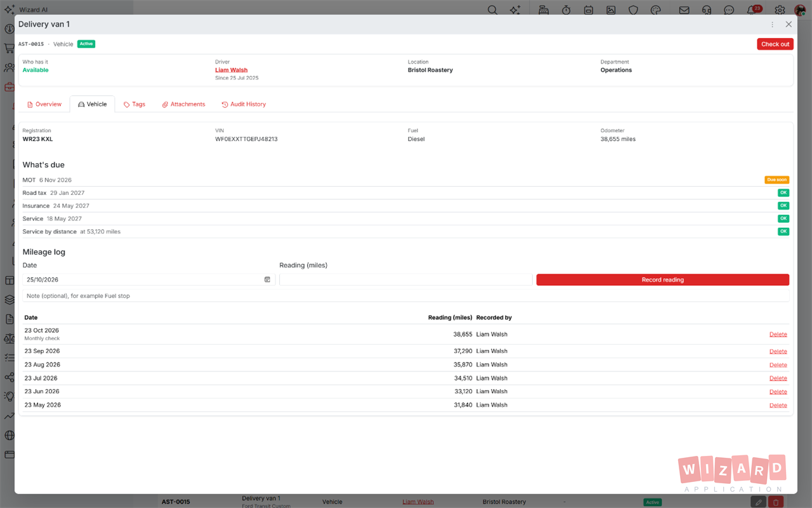
Task: Open the AI sparkle assistant in top bar
Action: (514, 10)
